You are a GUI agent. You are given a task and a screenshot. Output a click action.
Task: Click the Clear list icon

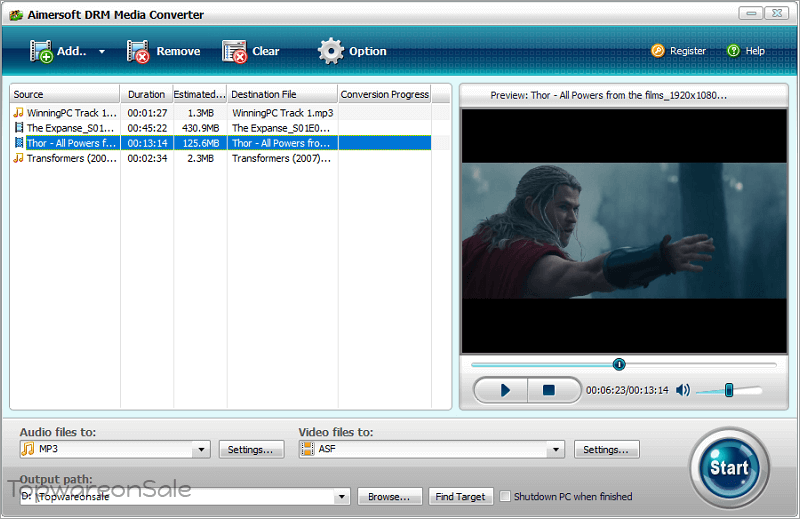pyautogui.click(x=234, y=51)
